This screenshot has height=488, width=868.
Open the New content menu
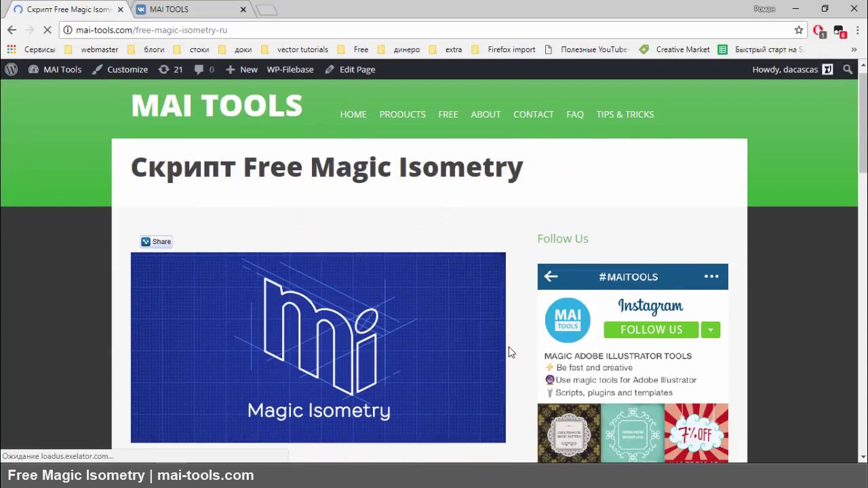point(241,69)
